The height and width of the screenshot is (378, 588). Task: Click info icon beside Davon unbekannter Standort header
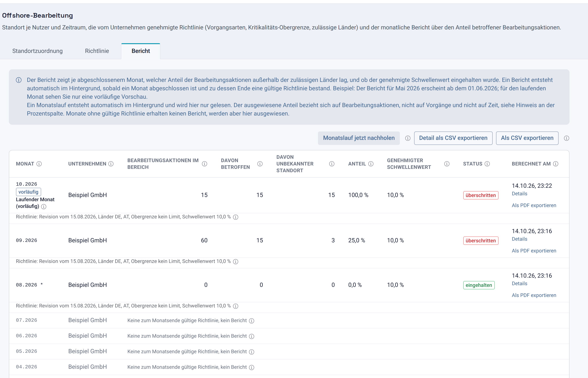332,164
